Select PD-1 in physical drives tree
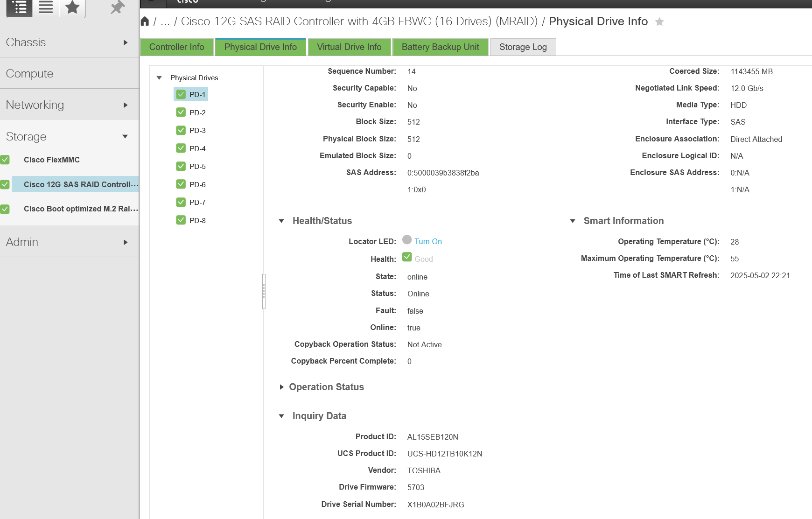 197,95
